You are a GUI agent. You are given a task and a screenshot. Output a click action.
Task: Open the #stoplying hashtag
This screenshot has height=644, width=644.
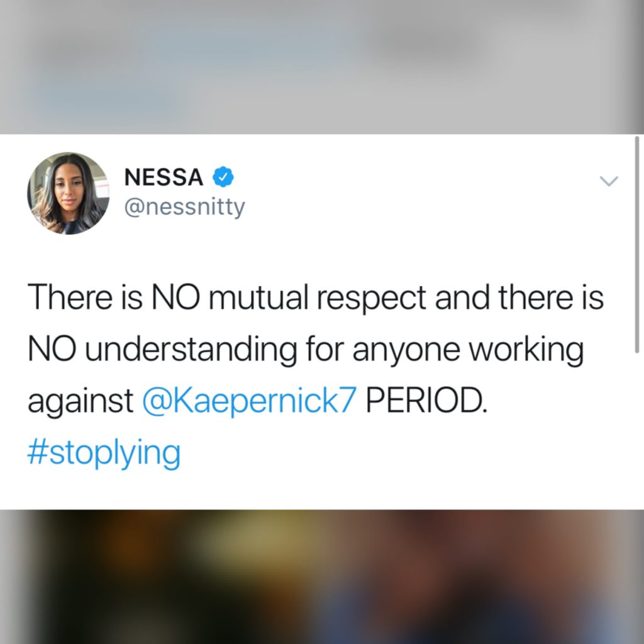(x=104, y=451)
